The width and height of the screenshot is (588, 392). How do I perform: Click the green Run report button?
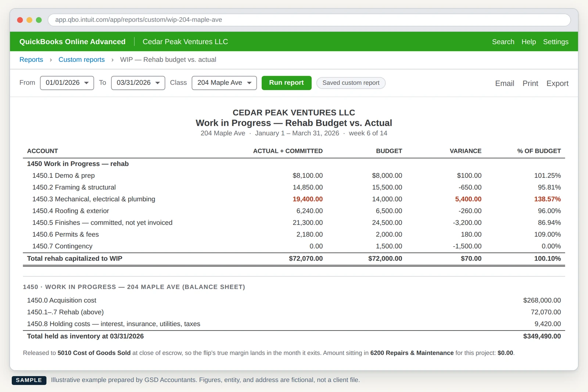coord(286,83)
